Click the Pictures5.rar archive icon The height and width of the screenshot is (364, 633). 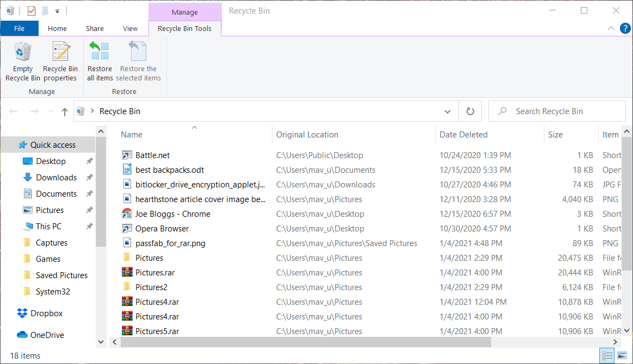pyautogui.click(x=127, y=331)
